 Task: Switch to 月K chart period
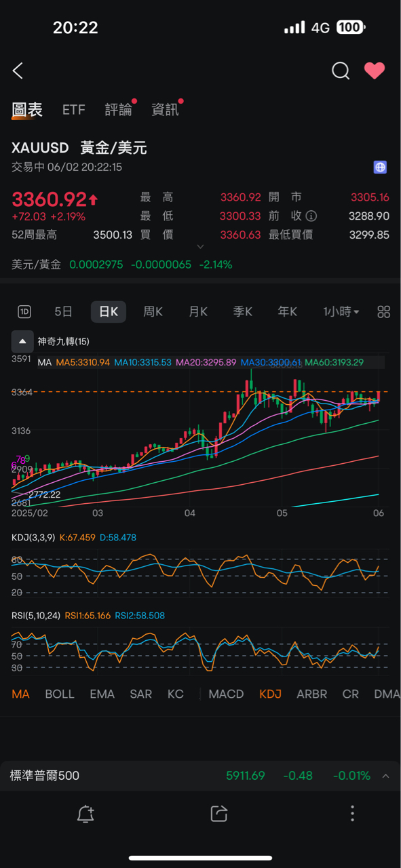[198, 312]
